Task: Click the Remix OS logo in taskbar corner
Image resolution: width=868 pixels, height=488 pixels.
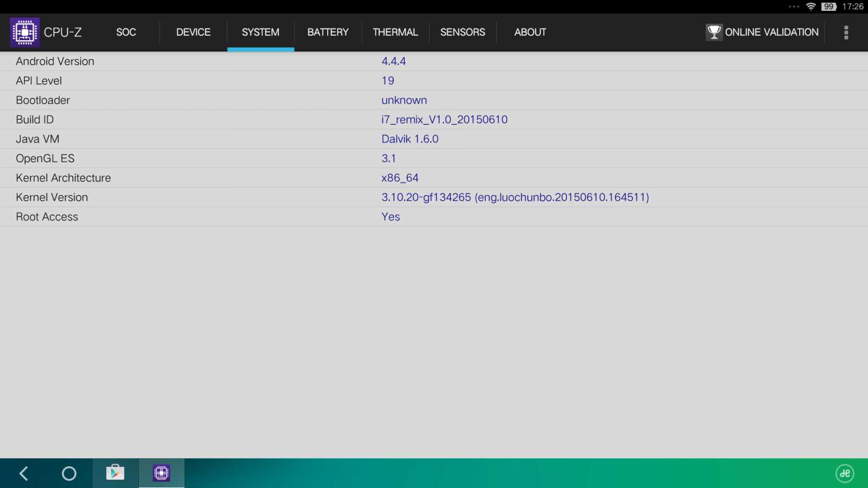Action: click(x=845, y=473)
